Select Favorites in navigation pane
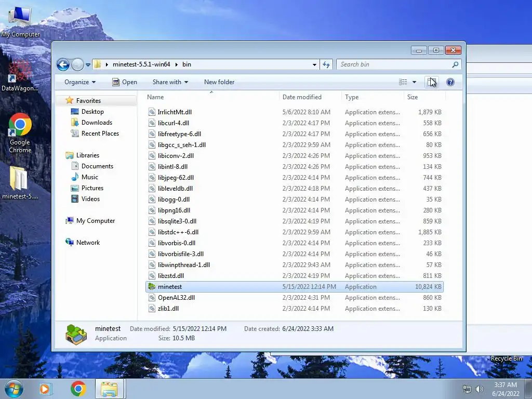This screenshot has height=399, width=532. click(88, 101)
